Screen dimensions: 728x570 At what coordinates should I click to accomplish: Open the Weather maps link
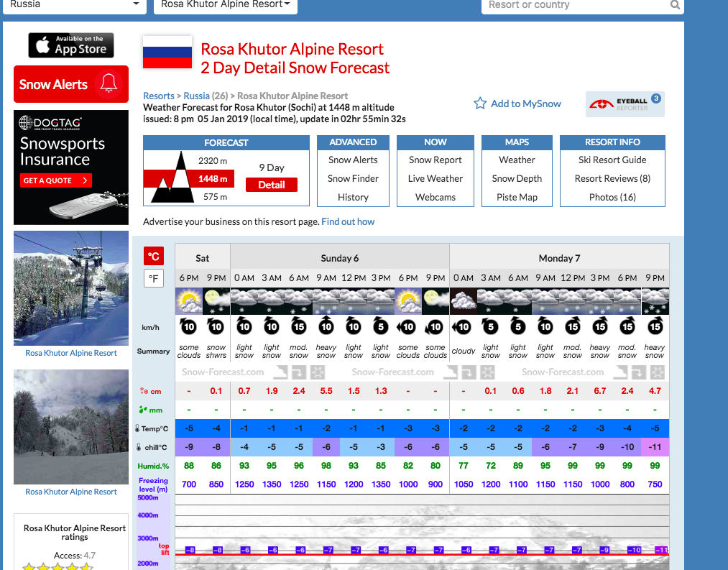click(x=517, y=160)
